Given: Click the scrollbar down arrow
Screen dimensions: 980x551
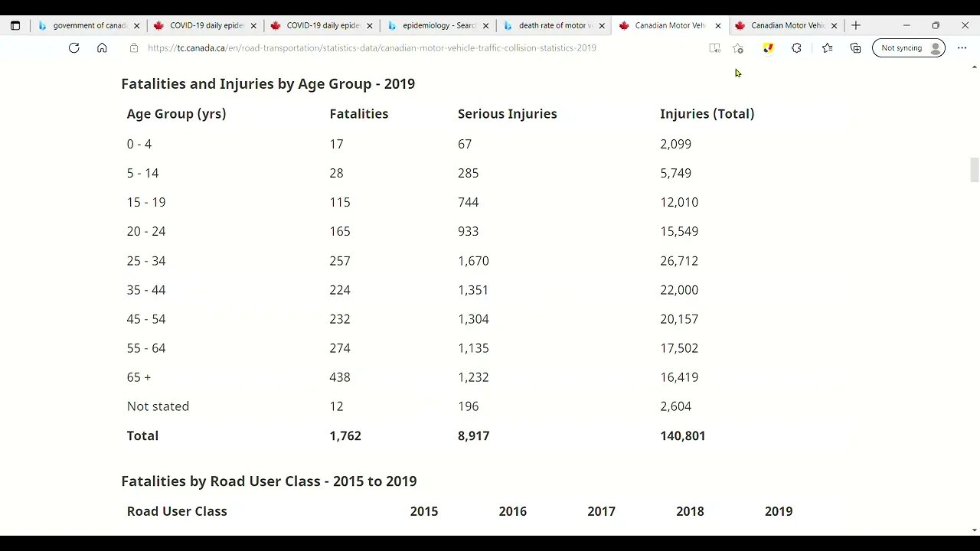Looking at the screenshot, I should [974, 530].
